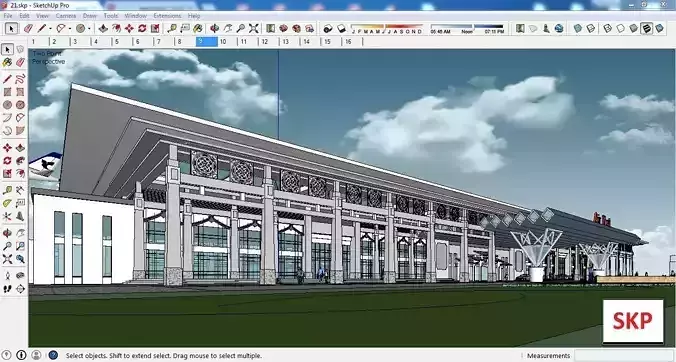Click the geo-location status bar icon
676x362 pixels.
[x=7, y=355]
